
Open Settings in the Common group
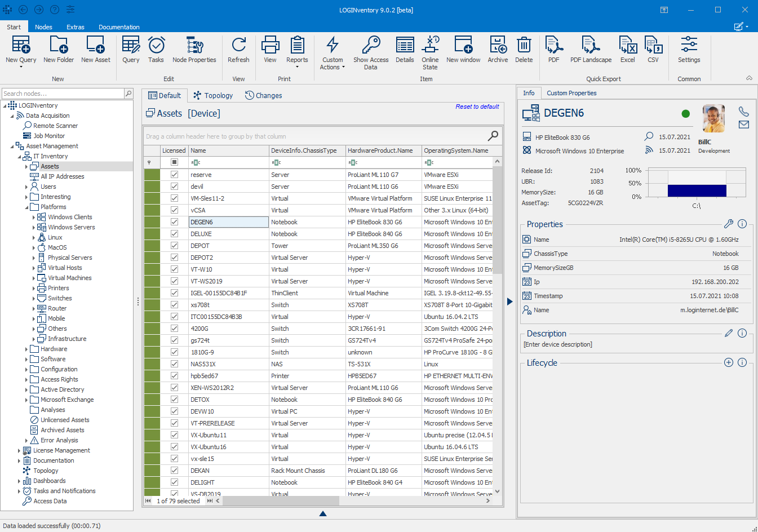click(689, 50)
